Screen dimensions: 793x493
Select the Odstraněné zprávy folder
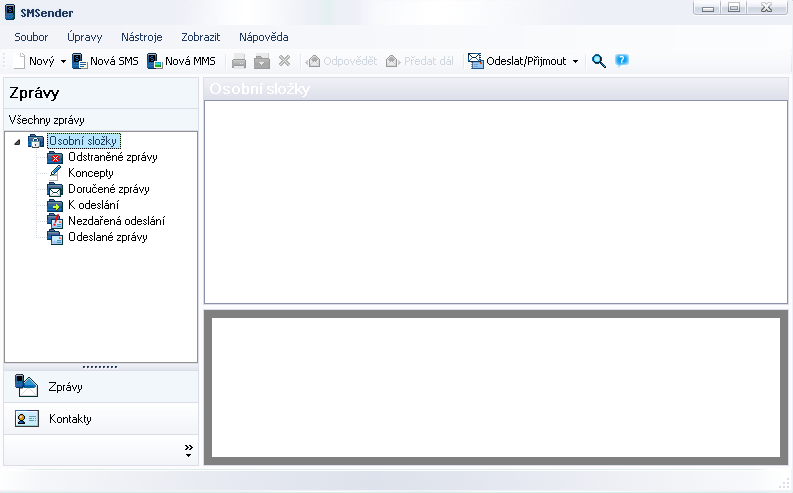tap(112, 157)
